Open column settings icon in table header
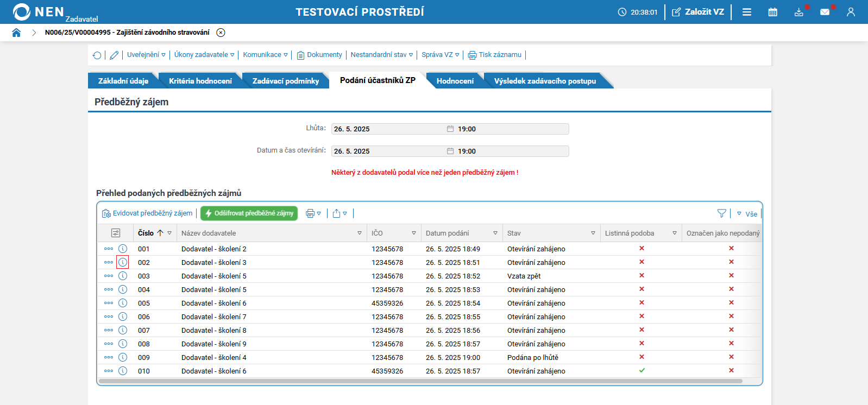Viewport: 868px width, 405px height. coord(116,233)
